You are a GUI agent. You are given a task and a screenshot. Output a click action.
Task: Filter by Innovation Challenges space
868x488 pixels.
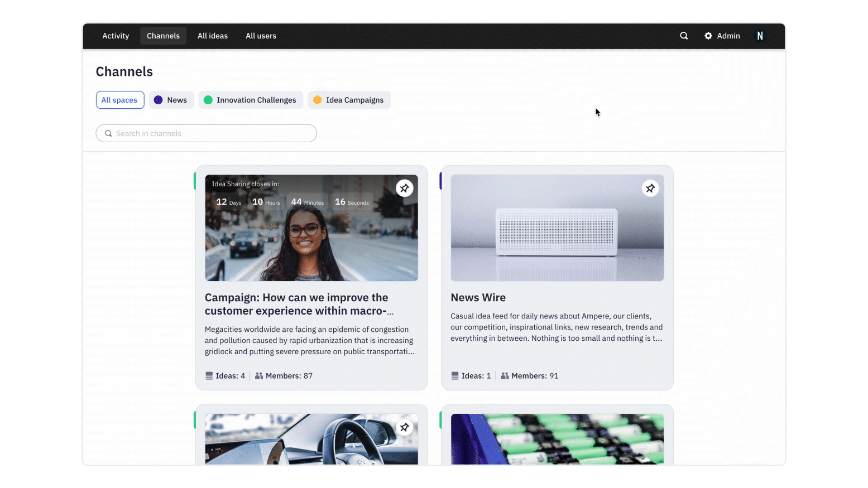pyautogui.click(x=251, y=100)
